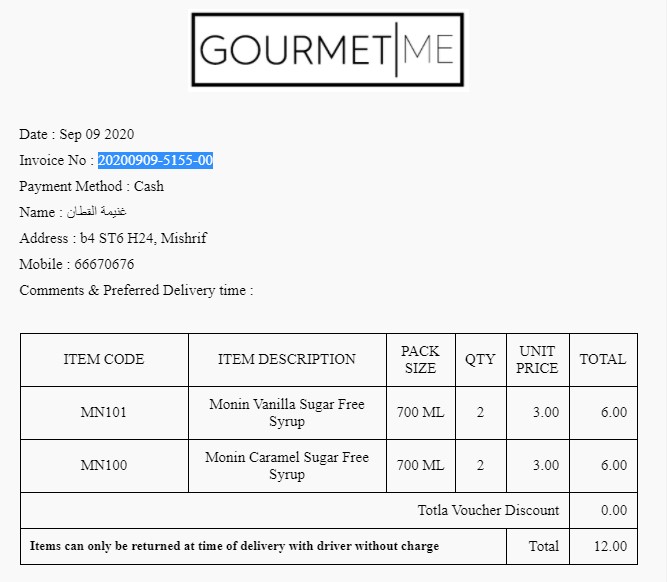Click the GOURMET ME logo
Viewport: 667px width, 582px height.
[327, 49]
